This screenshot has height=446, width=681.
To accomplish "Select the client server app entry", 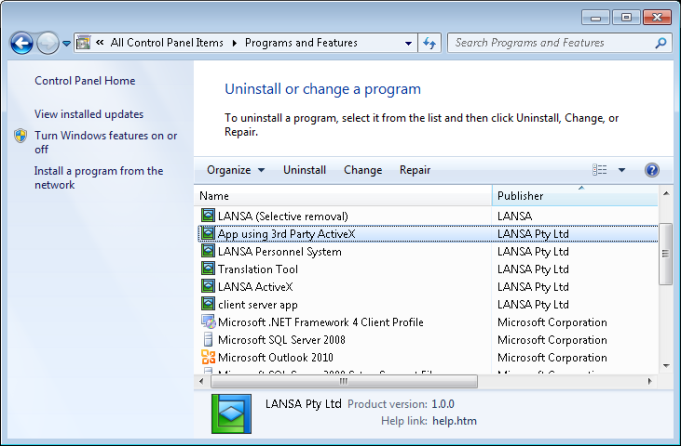I will click(x=258, y=305).
